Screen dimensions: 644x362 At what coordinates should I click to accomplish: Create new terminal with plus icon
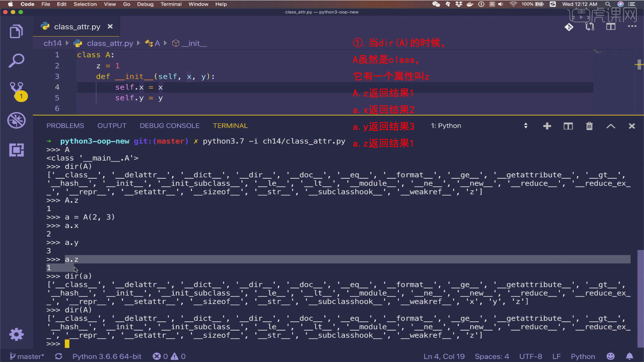(547, 126)
